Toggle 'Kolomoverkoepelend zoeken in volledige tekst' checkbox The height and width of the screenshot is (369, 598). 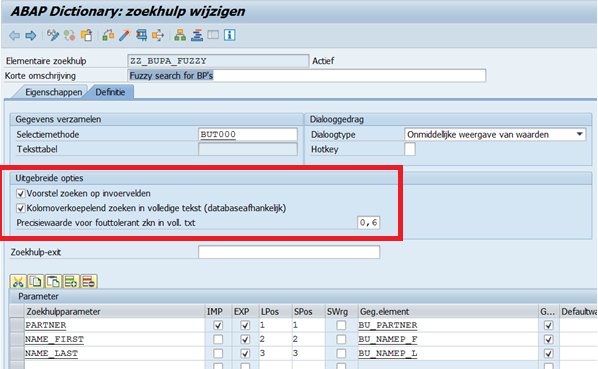21,208
